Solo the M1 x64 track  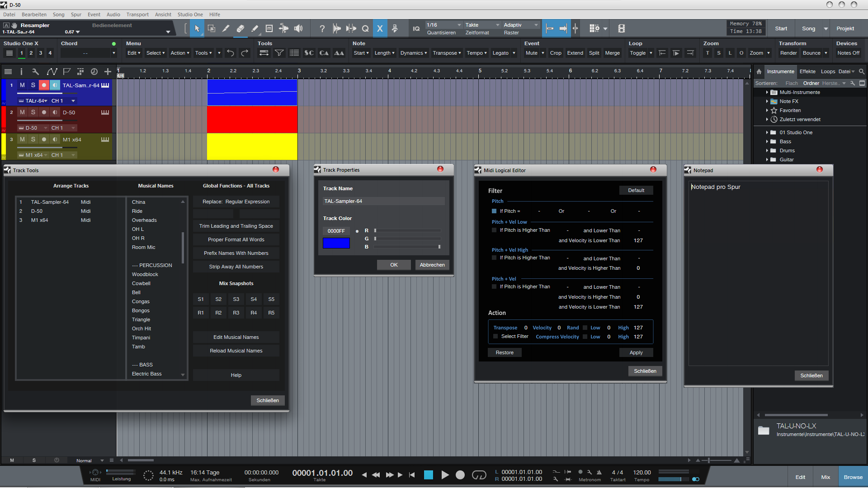pos(33,140)
